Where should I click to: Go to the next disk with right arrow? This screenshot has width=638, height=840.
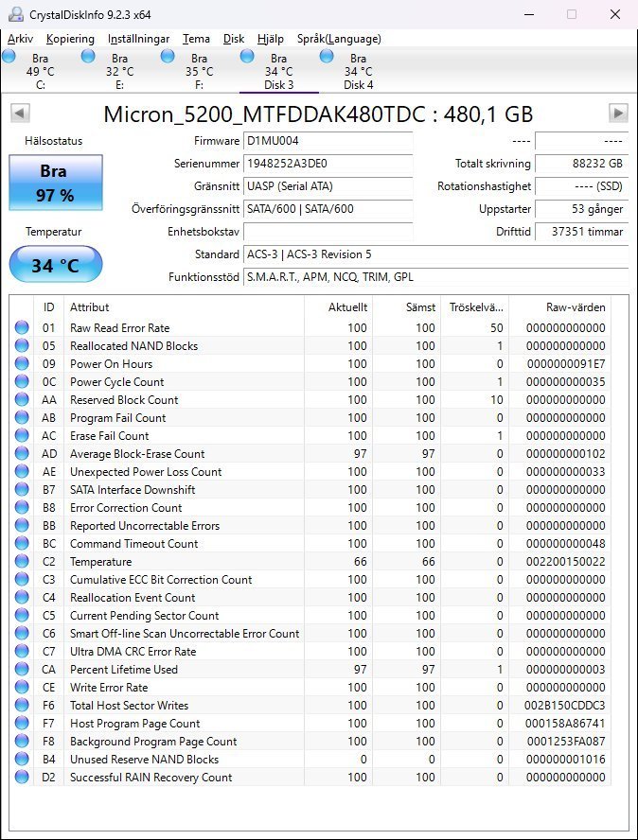pyautogui.click(x=618, y=114)
